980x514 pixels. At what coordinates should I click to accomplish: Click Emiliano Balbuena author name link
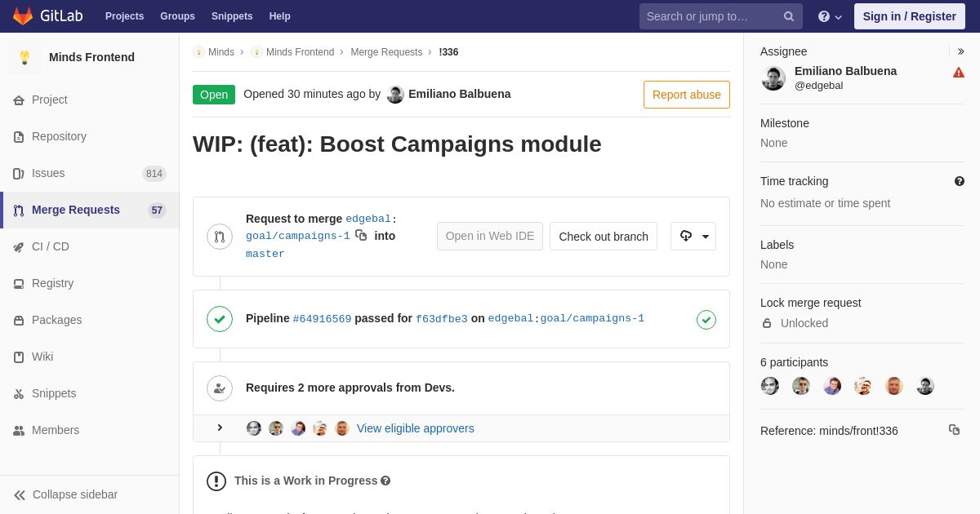tap(460, 94)
